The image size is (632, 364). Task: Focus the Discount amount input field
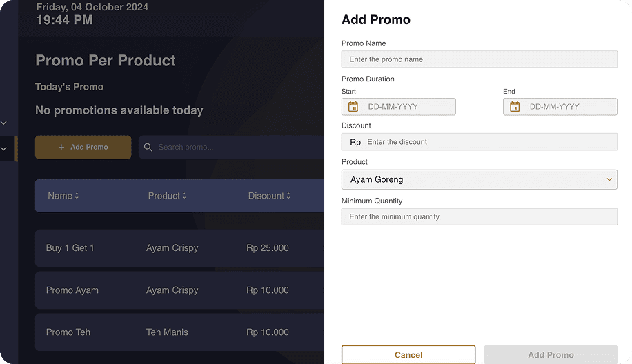pyautogui.click(x=490, y=142)
